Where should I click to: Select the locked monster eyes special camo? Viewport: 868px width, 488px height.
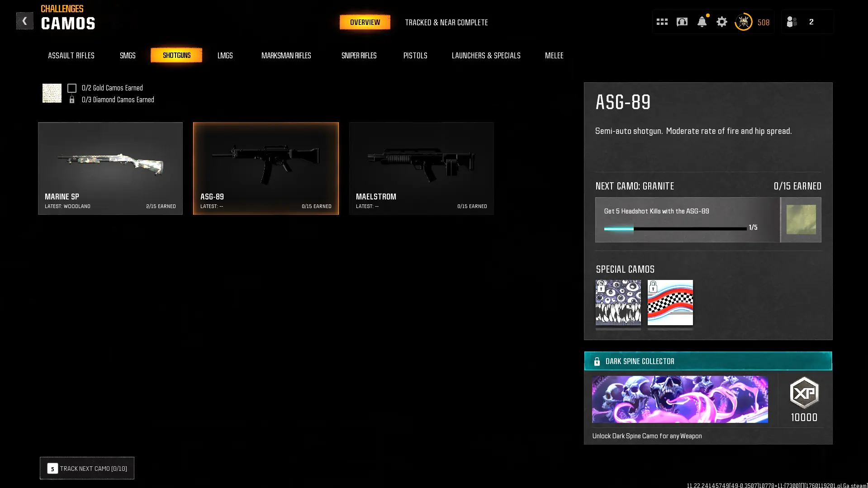pyautogui.click(x=618, y=303)
